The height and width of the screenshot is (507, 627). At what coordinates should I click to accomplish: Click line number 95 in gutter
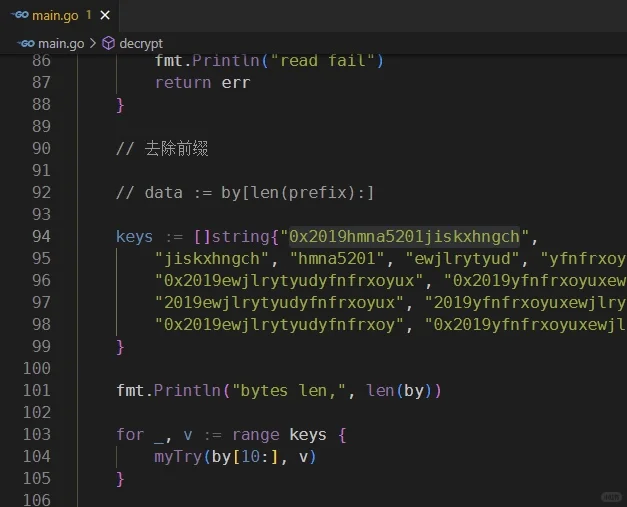[x=41, y=258]
